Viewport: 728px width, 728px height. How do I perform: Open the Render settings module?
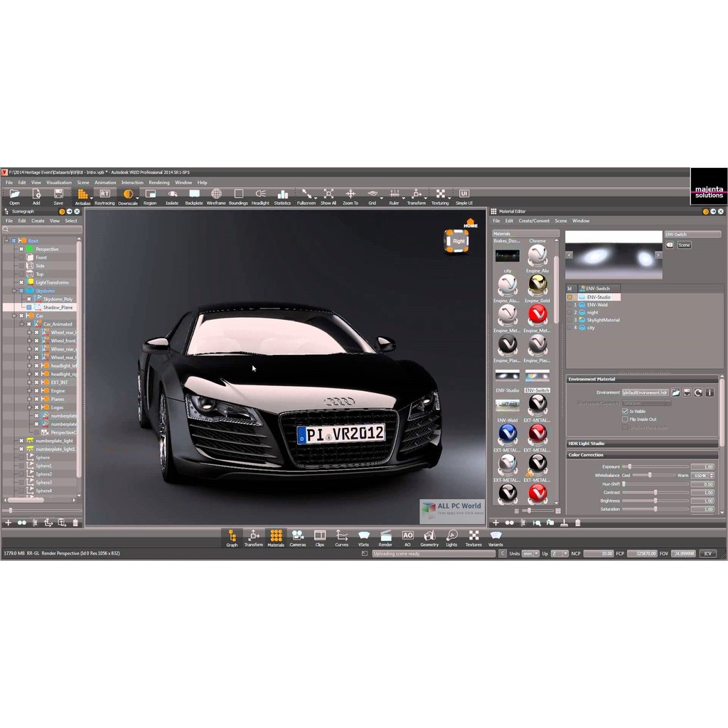coord(385,538)
